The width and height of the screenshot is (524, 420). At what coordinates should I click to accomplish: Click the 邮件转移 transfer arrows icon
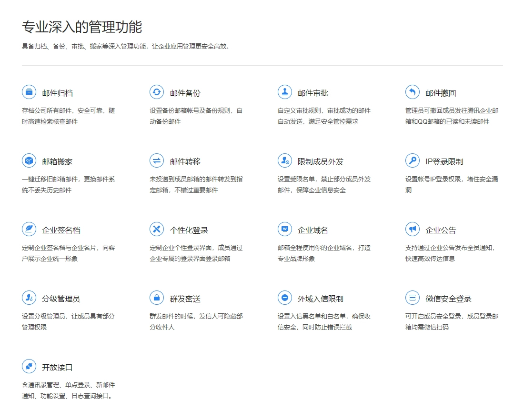click(157, 161)
